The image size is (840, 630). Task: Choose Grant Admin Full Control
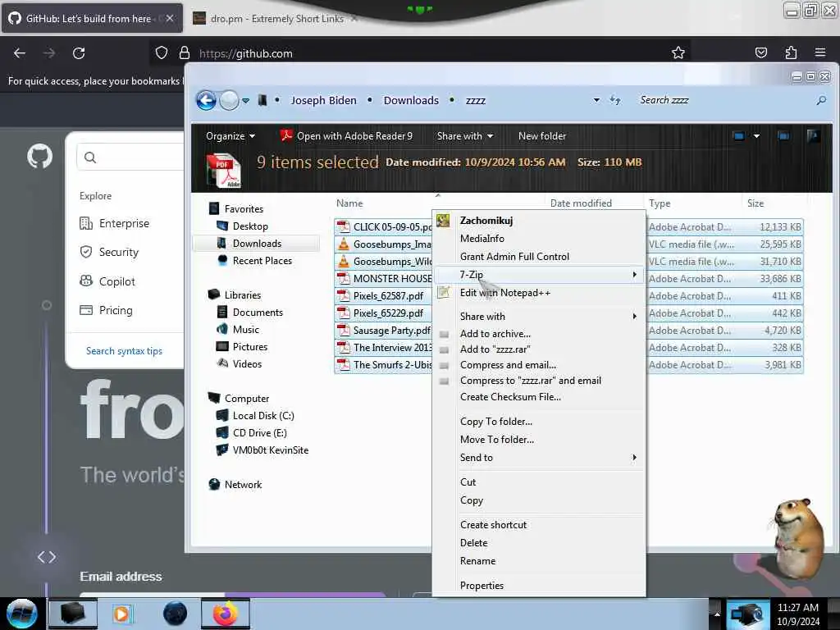point(538,257)
